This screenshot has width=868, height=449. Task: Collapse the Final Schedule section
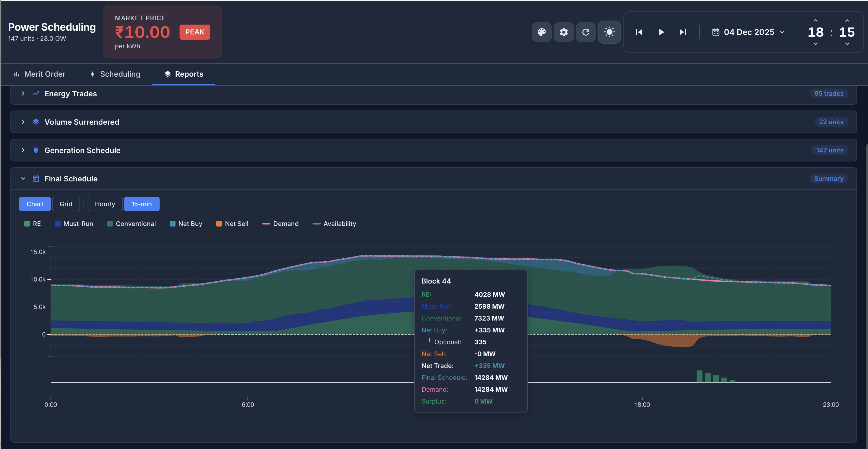[23, 178]
